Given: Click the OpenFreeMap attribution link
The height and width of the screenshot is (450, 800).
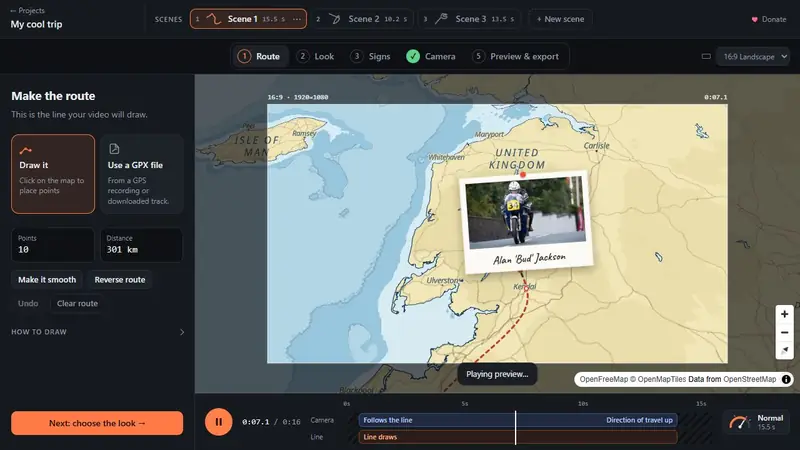Looking at the screenshot, I should 604,379.
